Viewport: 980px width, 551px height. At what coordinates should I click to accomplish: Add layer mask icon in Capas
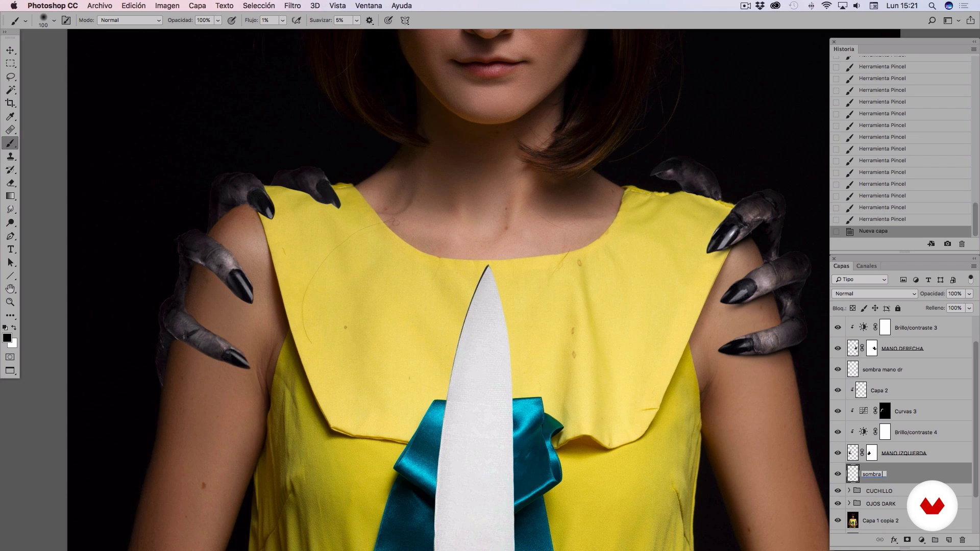(908, 540)
